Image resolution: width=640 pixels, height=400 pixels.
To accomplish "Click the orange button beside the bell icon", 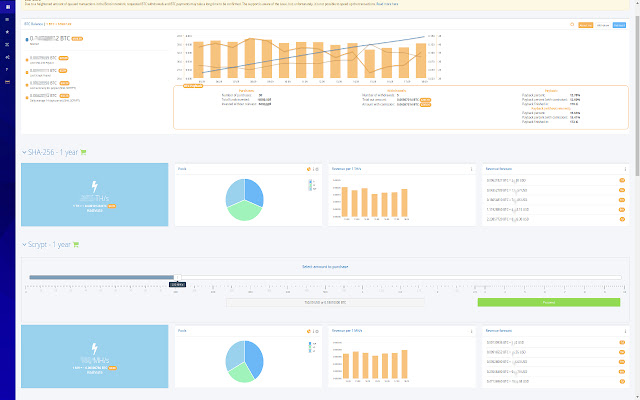I will click(586, 25).
